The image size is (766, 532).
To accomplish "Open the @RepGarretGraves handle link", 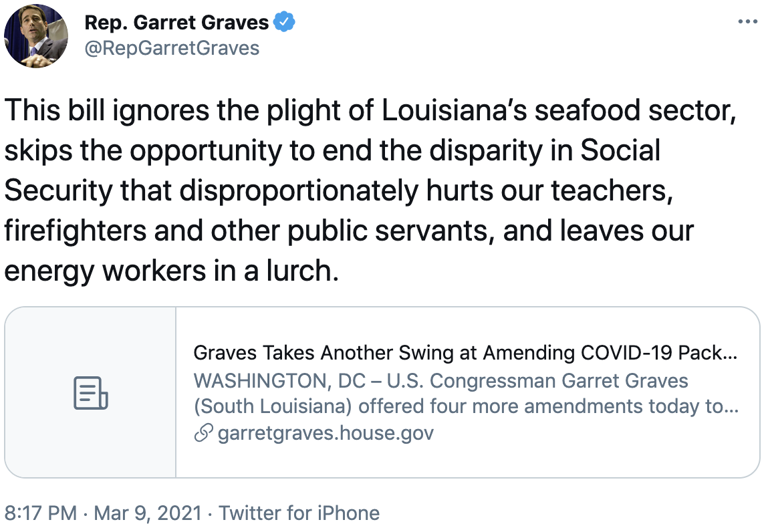I will click(172, 48).
